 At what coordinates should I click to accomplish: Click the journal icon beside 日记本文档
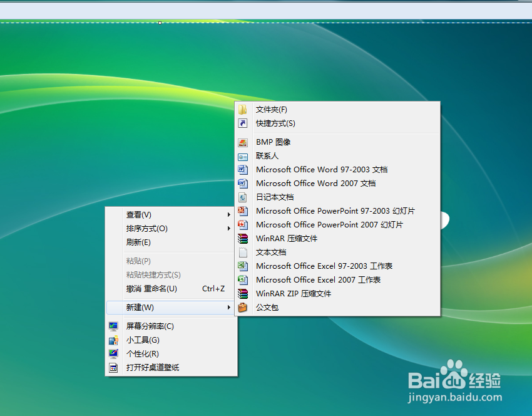(243, 197)
